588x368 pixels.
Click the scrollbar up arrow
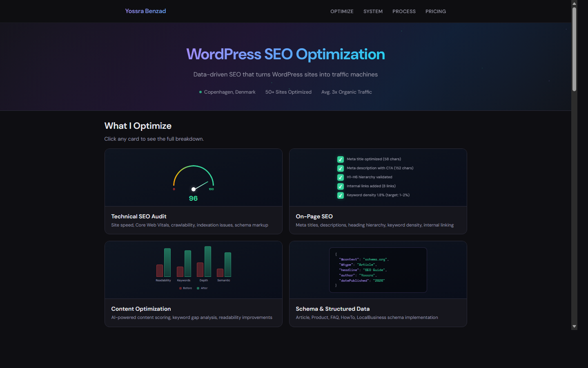click(x=574, y=3)
